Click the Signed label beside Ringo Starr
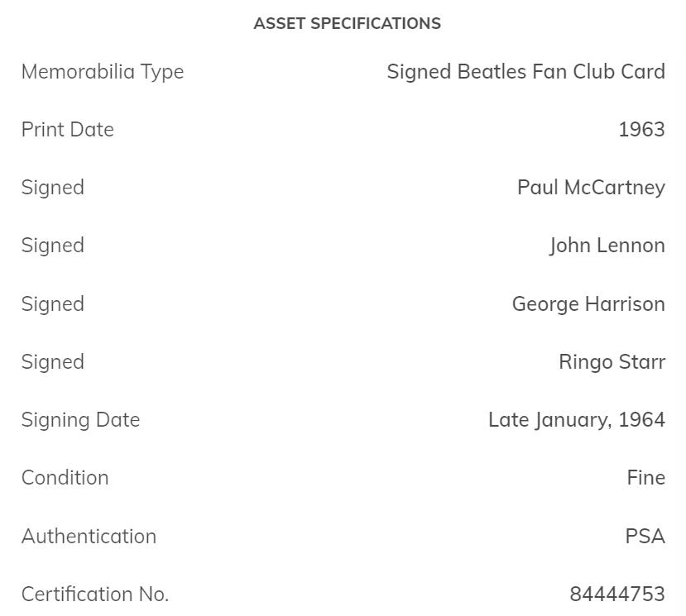The width and height of the screenshot is (686, 616). click(53, 362)
